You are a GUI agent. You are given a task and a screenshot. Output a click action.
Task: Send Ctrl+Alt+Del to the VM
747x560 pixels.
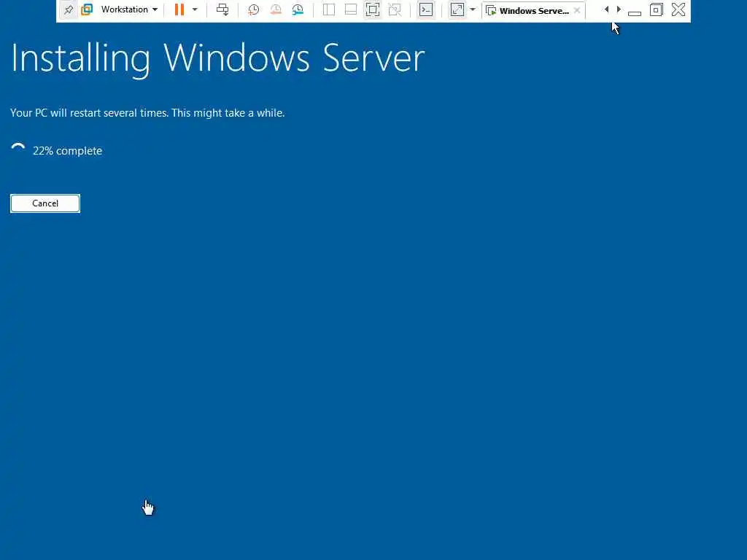222,9
